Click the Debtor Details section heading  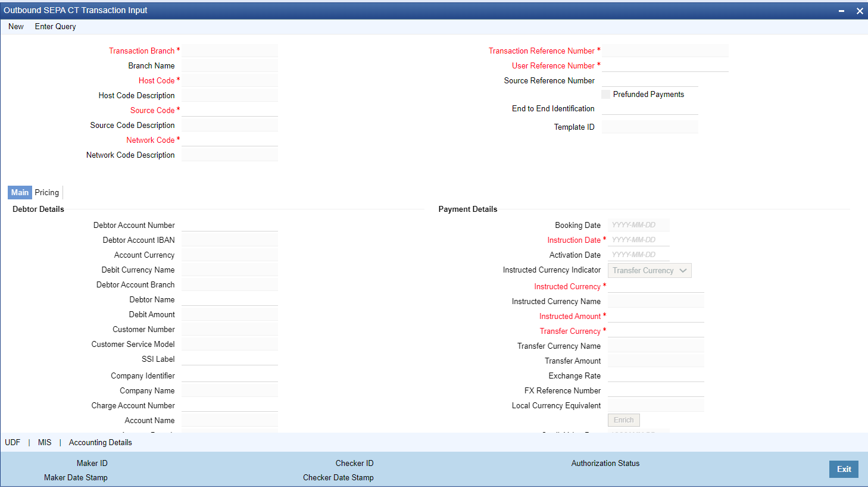(x=38, y=209)
